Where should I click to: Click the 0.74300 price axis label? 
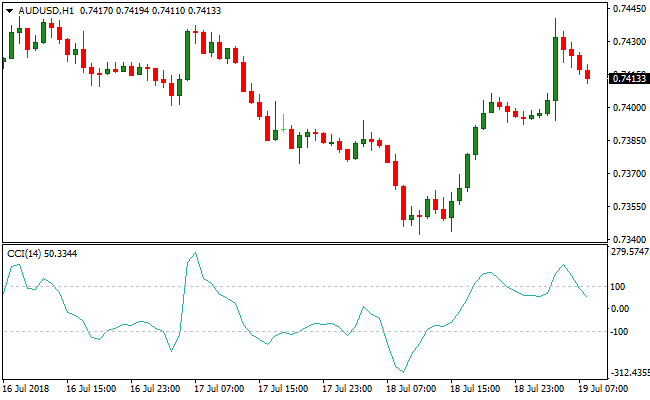[629, 41]
